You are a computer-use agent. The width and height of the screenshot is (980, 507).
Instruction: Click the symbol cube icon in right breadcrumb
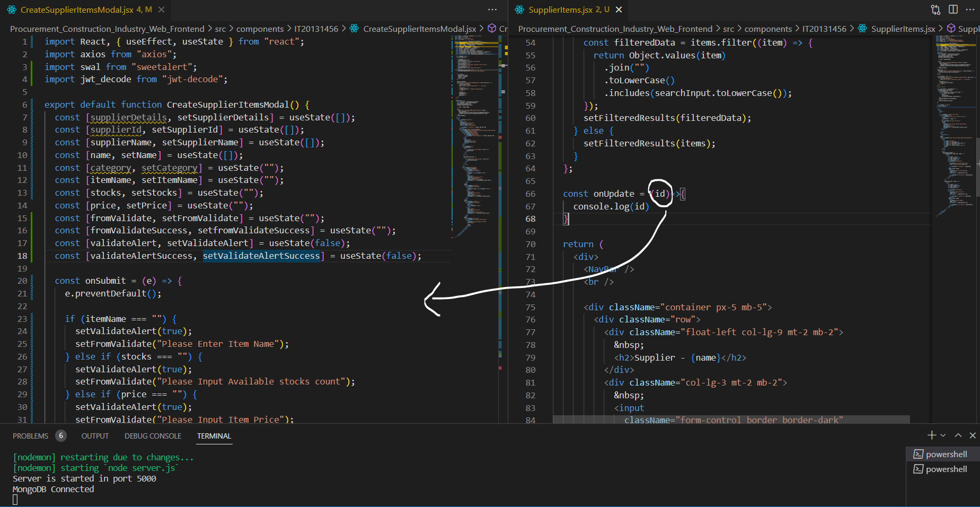coord(951,28)
